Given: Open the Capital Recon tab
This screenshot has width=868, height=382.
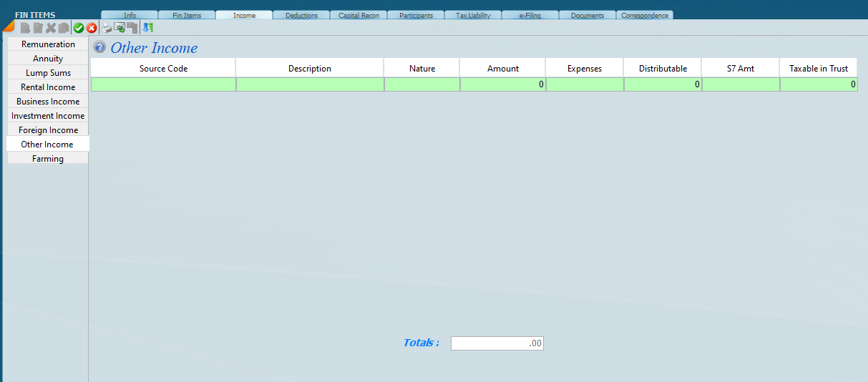Looking at the screenshot, I should point(359,15).
